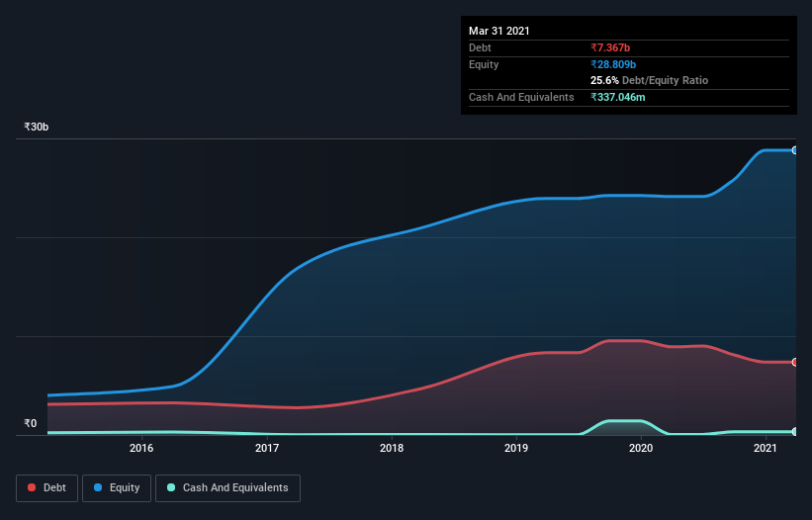Click the 2021 x-axis label

tap(766, 448)
